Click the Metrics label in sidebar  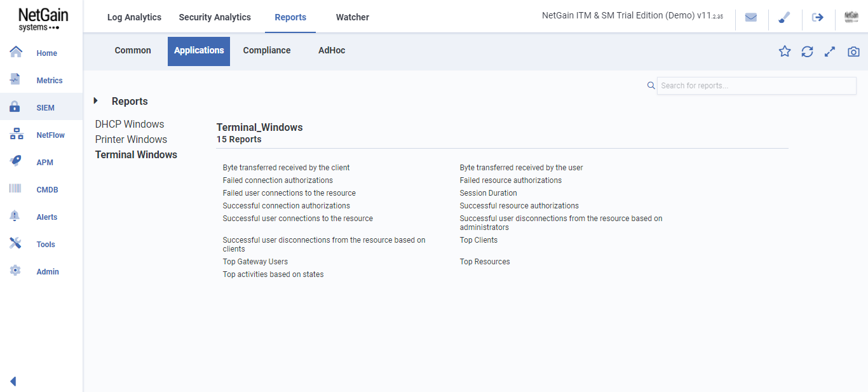pyautogui.click(x=50, y=81)
